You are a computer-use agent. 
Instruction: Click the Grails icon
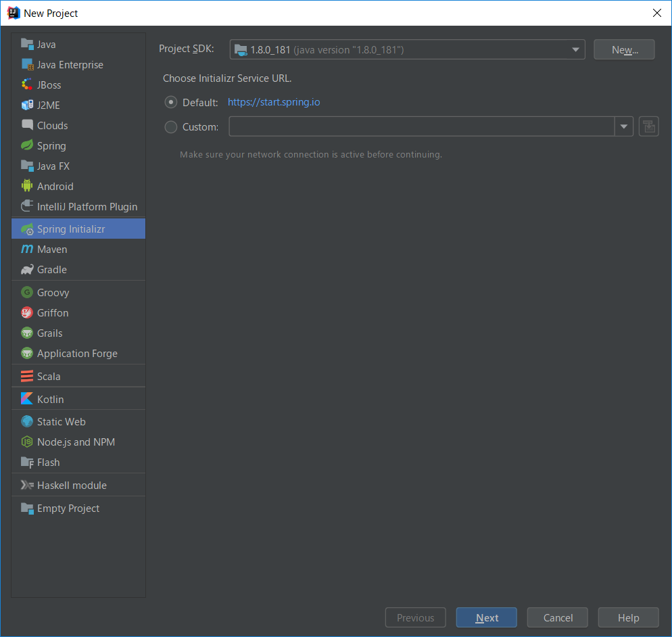point(27,333)
